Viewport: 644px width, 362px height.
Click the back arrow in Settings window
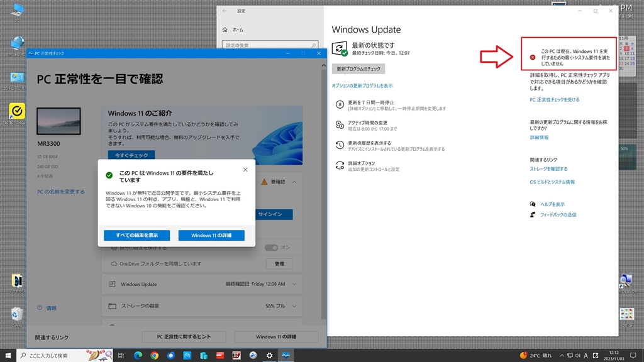(225, 11)
